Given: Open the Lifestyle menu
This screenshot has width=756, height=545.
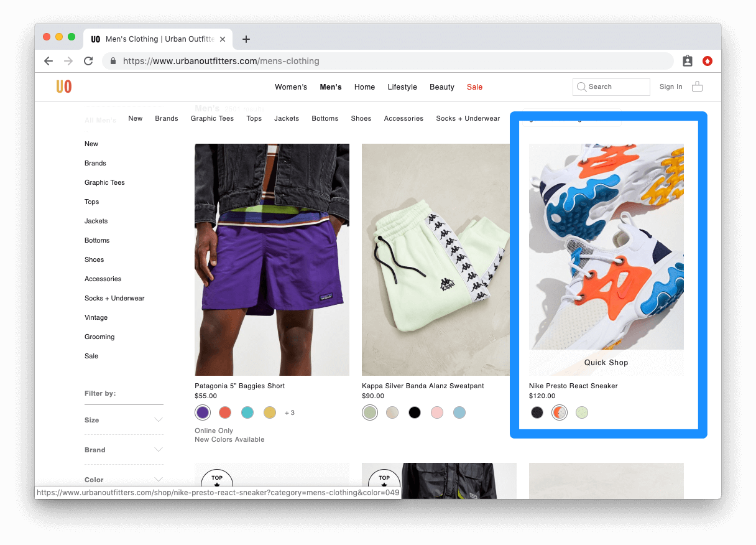Looking at the screenshot, I should (x=402, y=87).
